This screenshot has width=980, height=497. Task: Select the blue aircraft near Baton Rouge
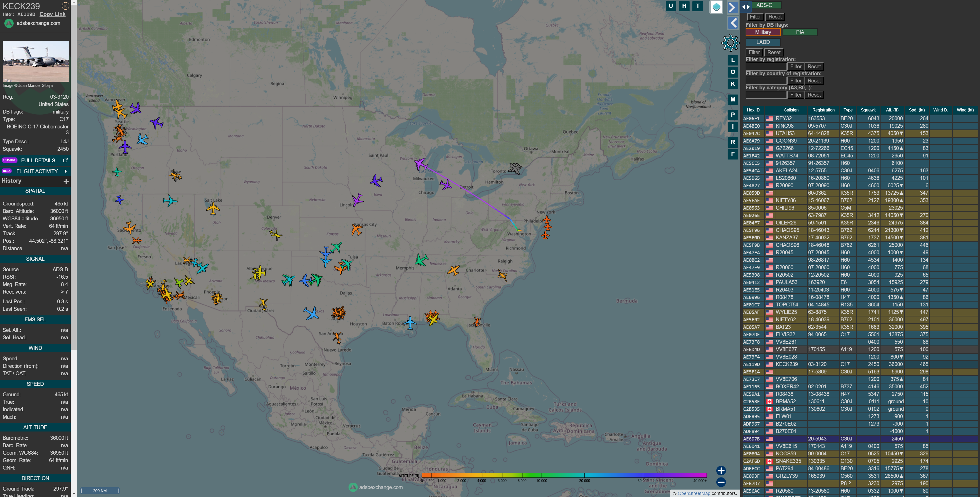410,323
